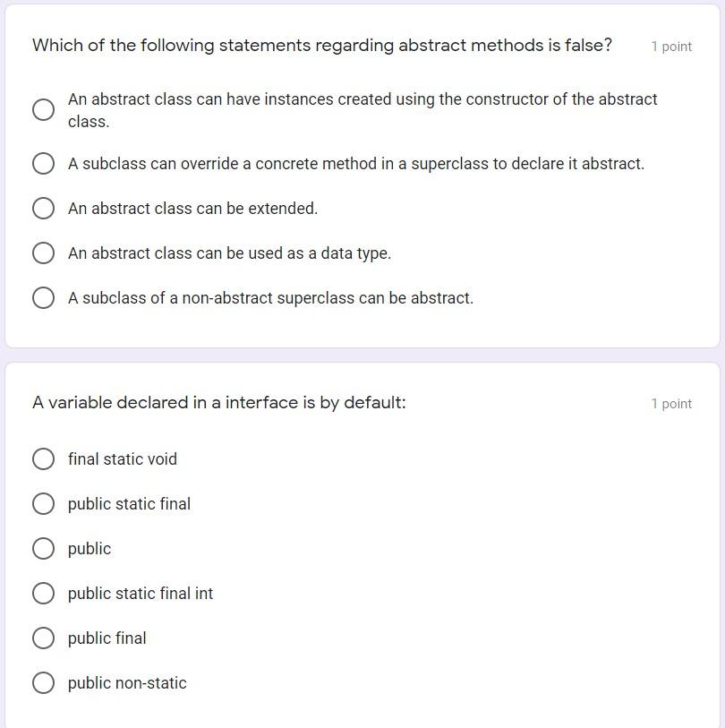This screenshot has height=728, width=725.
Task: Choose the 'public final' radio button
Action: (x=43, y=638)
